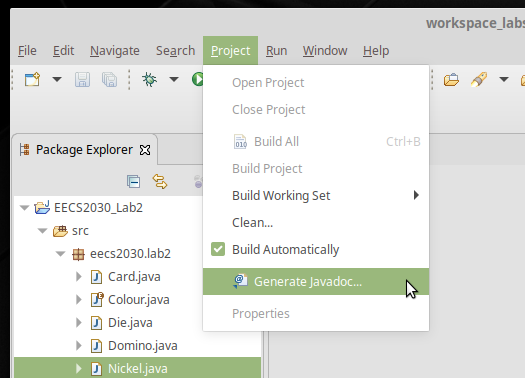This screenshot has width=525, height=378.
Task: Close the Package Explorer view
Action: (145, 150)
